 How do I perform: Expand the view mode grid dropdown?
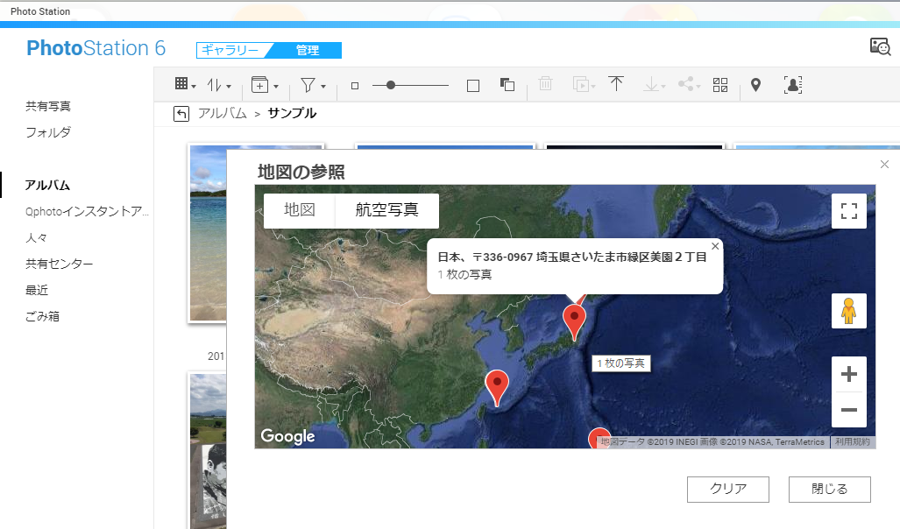(x=185, y=86)
